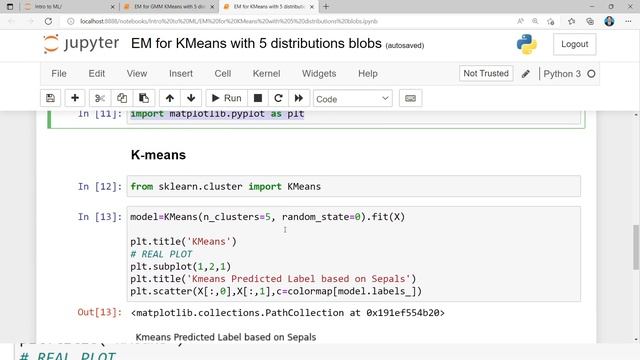Click the Logout button
Viewport: 640px width, 360px height.
[574, 44]
